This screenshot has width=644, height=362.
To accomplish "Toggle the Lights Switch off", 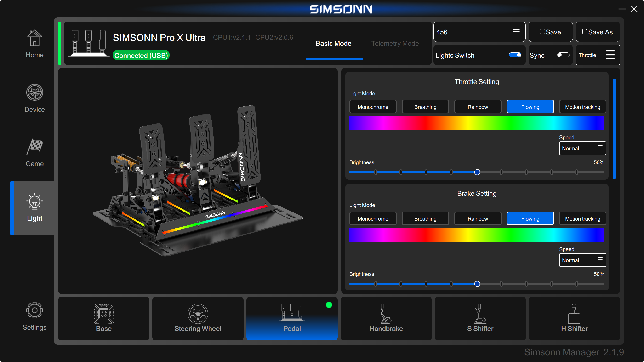I will pos(515,55).
